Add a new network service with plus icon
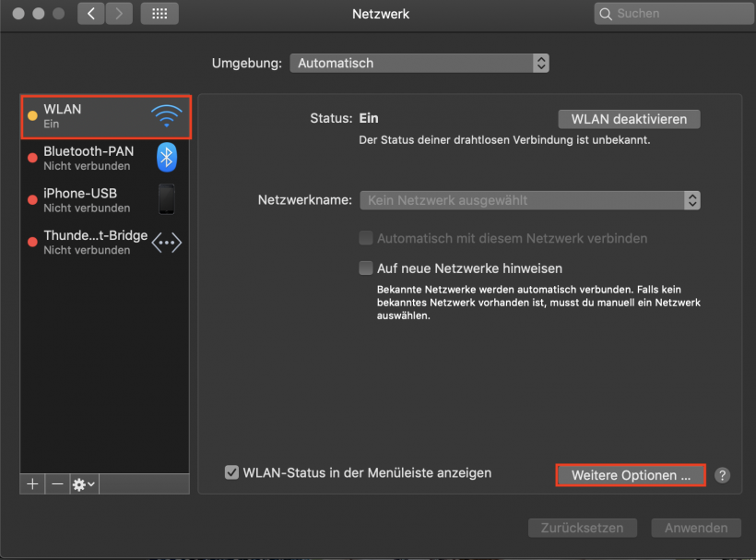 32,483
